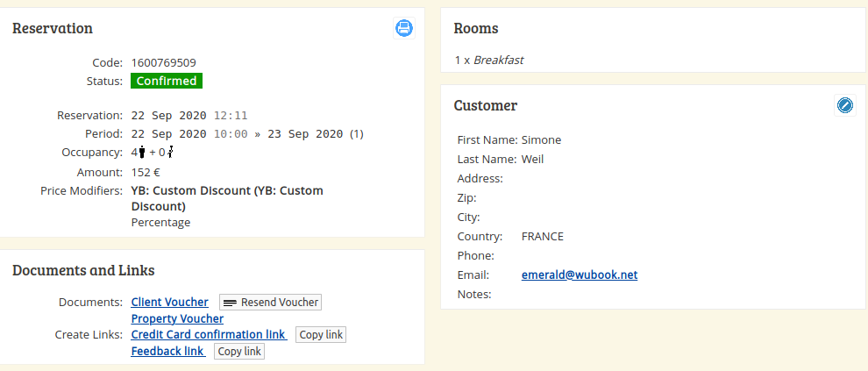Image resolution: width=868 pixels, height=371 pixels.
Task: Click the customer first name Simone
Action: tap(541, 140)
